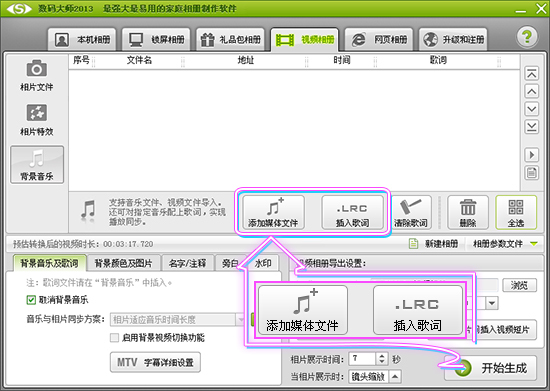Click the green question mark help icon
The width and height of the screenshot is (550, 391).
[x=527, y=36]
